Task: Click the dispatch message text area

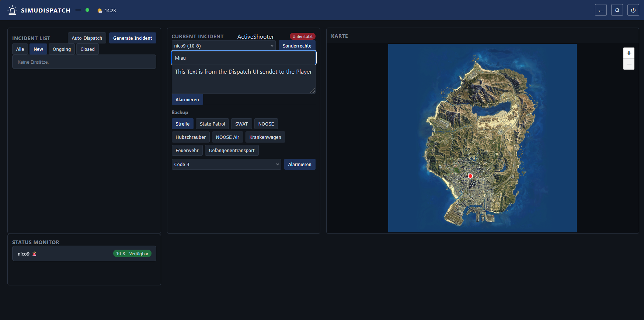Action: 244,79
